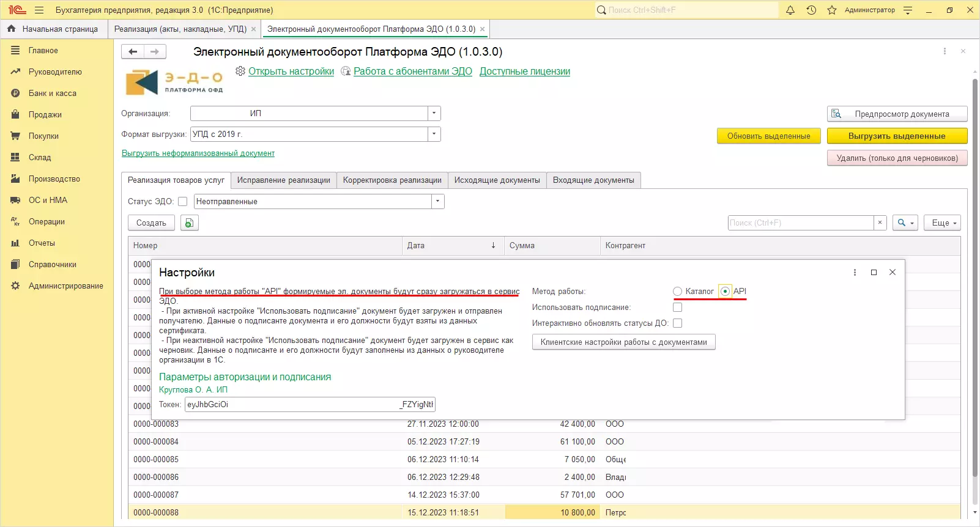The image size is (980, 527).
Task: Toggle the Статус ЭДО checkbox
Action: click(x=182, y=202)
